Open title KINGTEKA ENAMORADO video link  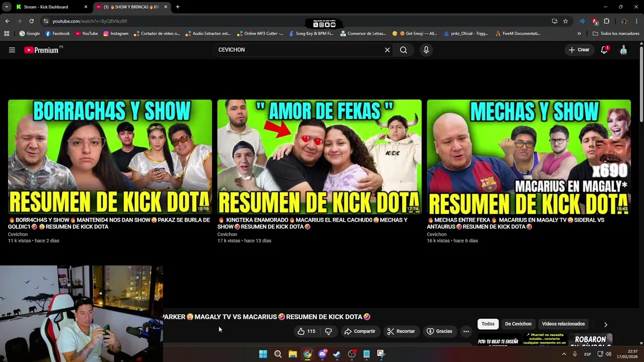coord(312,223)
